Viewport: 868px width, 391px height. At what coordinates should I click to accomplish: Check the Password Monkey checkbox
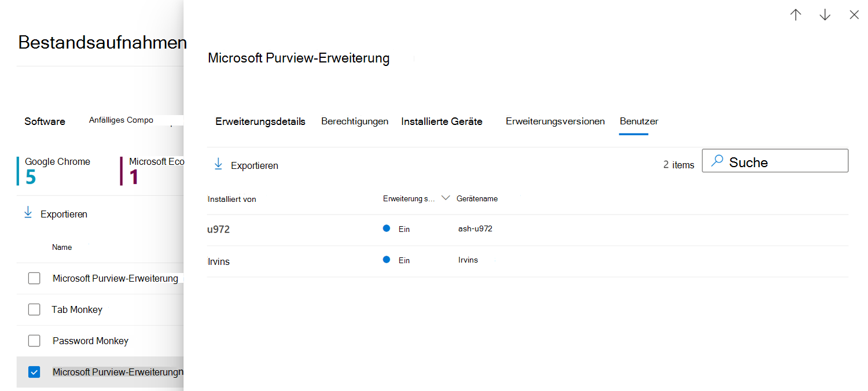34,341
